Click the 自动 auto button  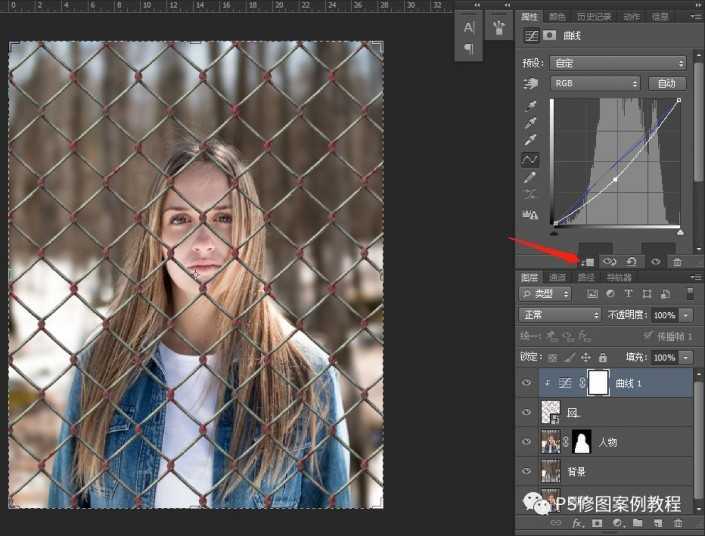pos(667,84)
